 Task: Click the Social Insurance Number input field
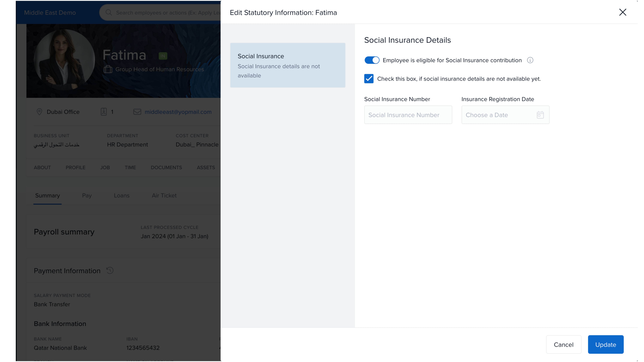pos(408,115)
